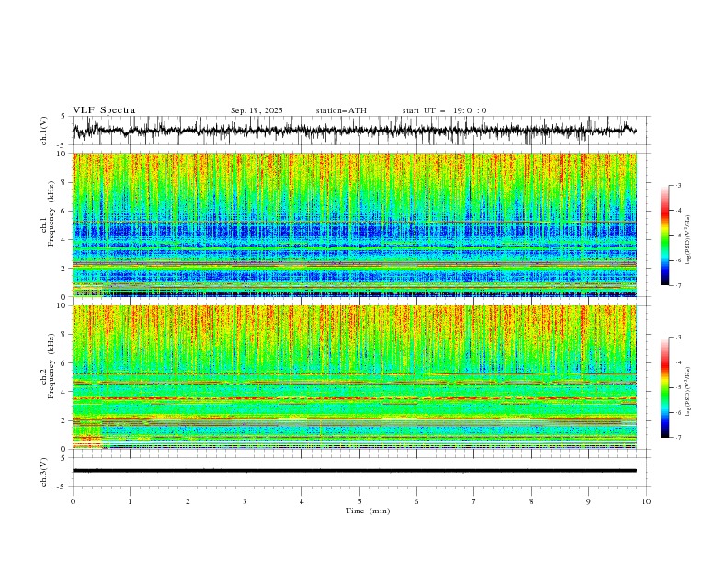Viewport: 728px width, 563px height.
Task: Click the "-7" label on ch.2 colorbar
Action: (x=678, y=438)
